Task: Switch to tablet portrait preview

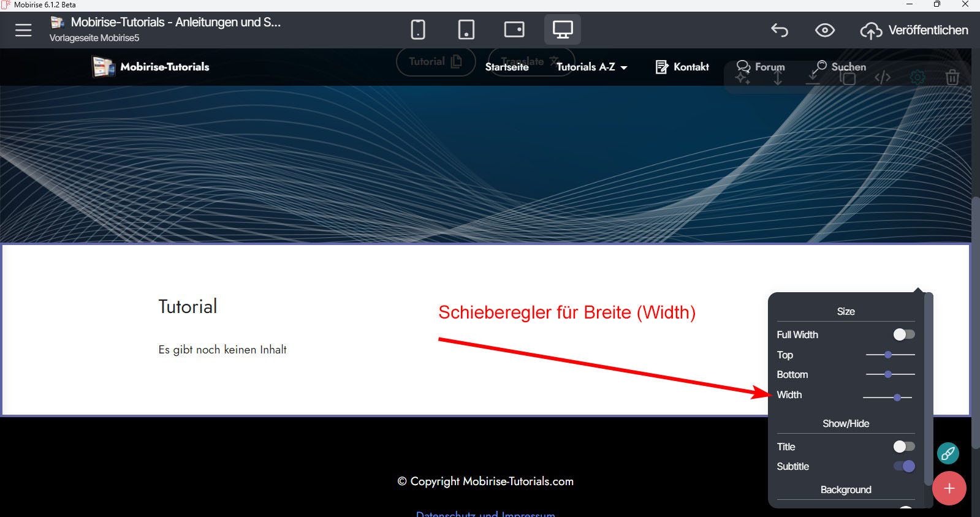Action: [x=466, y=29]
